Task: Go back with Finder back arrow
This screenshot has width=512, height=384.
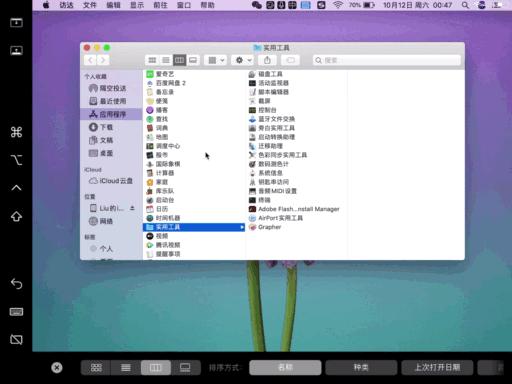Action: [90, 60]
